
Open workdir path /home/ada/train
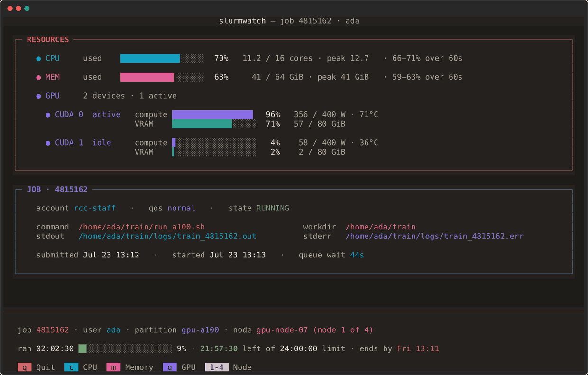pos(380,227)
